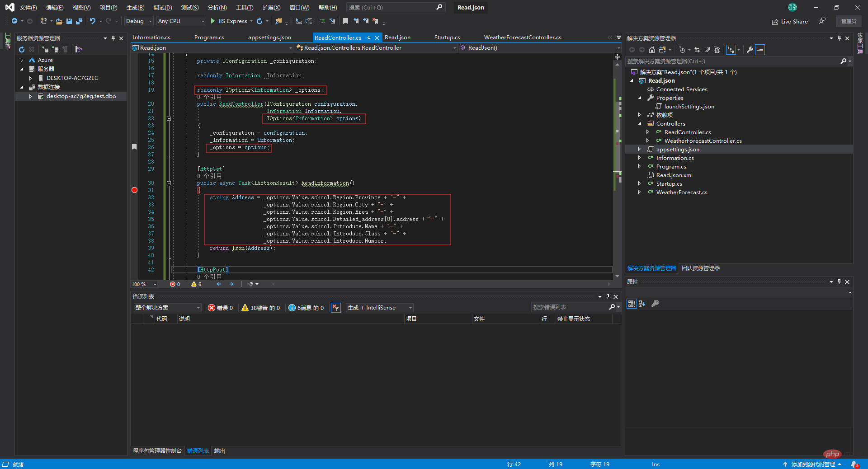Click the Undo arrow icon
This screenshot has height=469, width=868.
(x=93, y=21)
